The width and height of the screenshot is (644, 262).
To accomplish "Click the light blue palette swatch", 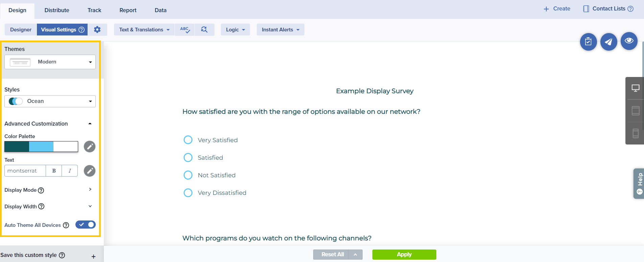I will coord(41,147).
